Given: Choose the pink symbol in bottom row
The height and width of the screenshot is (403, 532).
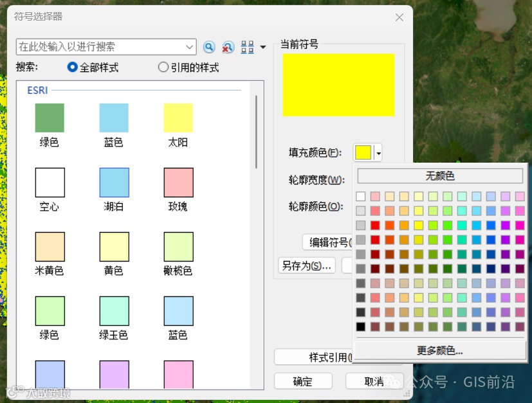Looking at the screenshot, I should [x=178, y=375].
